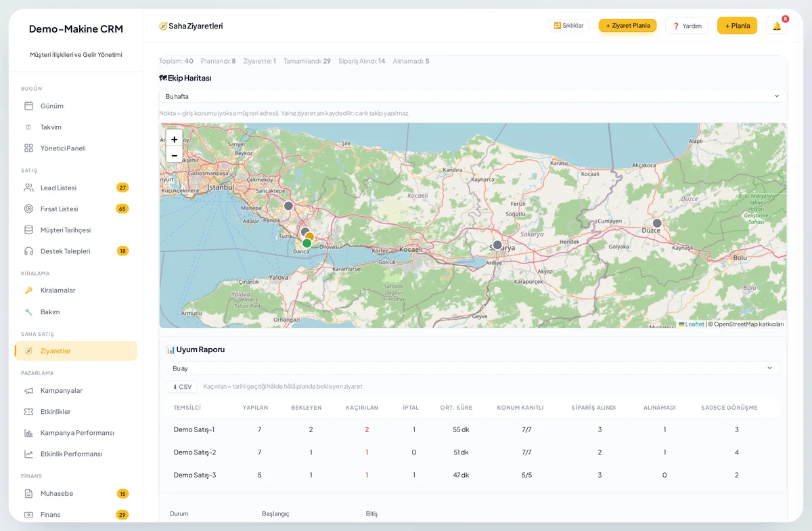This screenshot has width=812, height=531.
Task: Open Fırsat Listesi menu item
Action: click(x=76, y=209)
